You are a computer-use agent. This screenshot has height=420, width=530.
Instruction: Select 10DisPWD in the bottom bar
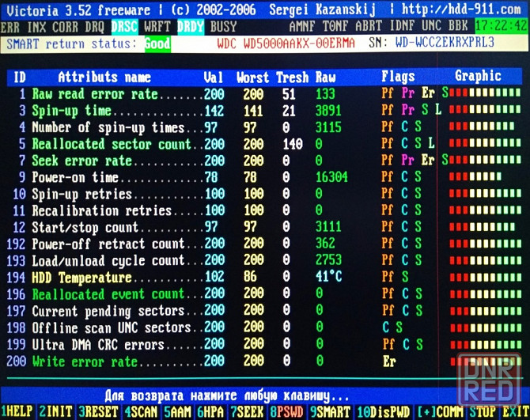(x=384, y=411)
